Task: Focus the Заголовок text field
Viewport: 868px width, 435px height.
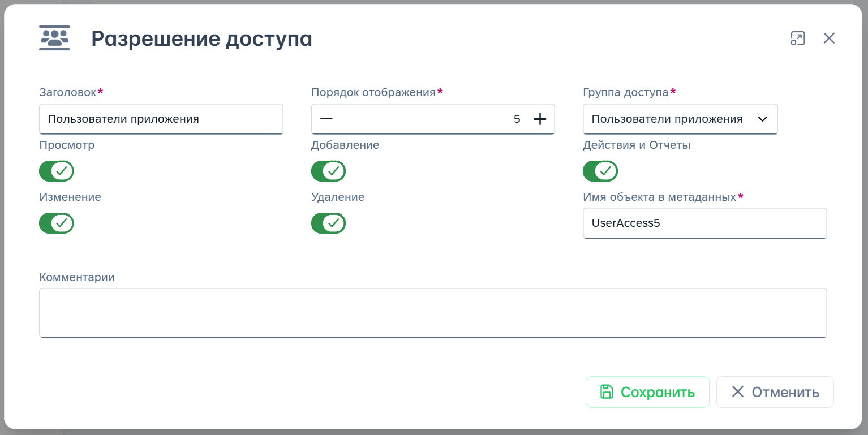Action: [161, 119]
